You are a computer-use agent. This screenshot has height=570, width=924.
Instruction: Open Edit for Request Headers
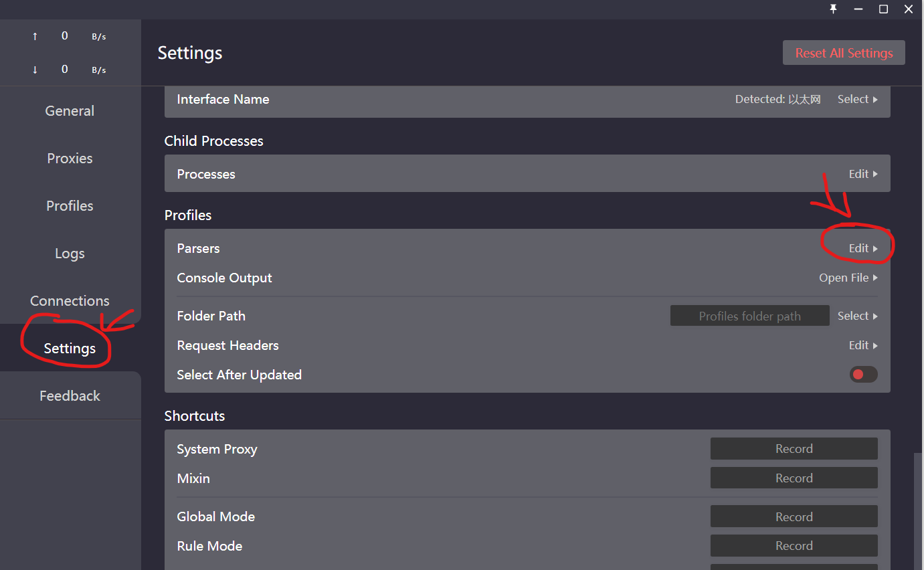coord(863,345)
